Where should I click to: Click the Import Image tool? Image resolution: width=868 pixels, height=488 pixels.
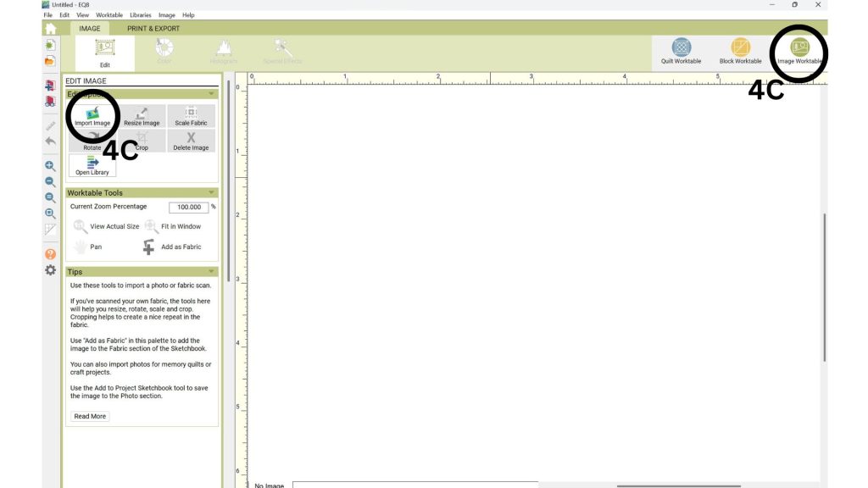pyautogui.click(x=92, y=116)
